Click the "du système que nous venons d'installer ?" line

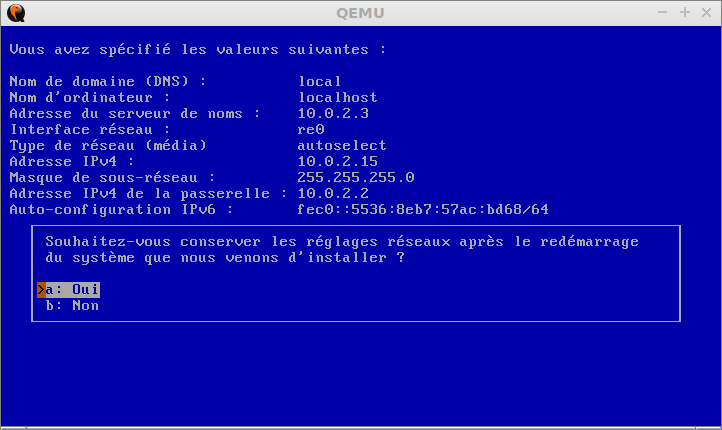click(x=225, y=258)
